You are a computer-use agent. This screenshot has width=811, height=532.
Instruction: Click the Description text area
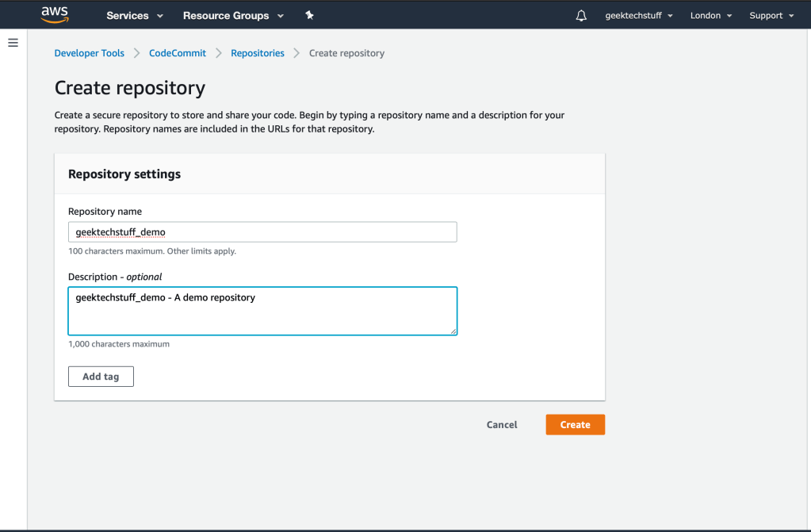click(262, 311)
